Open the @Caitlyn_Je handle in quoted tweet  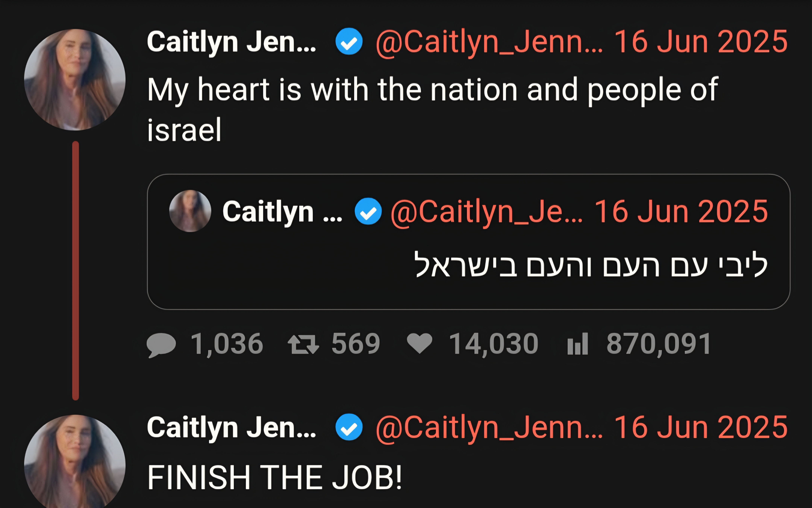point(487,212)
